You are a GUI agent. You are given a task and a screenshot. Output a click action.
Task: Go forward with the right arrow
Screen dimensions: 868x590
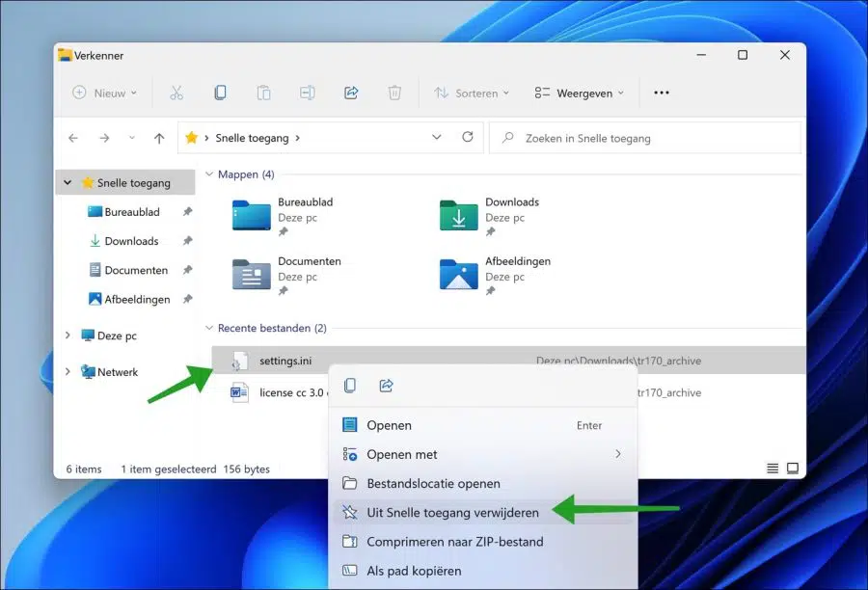point(104,138)
